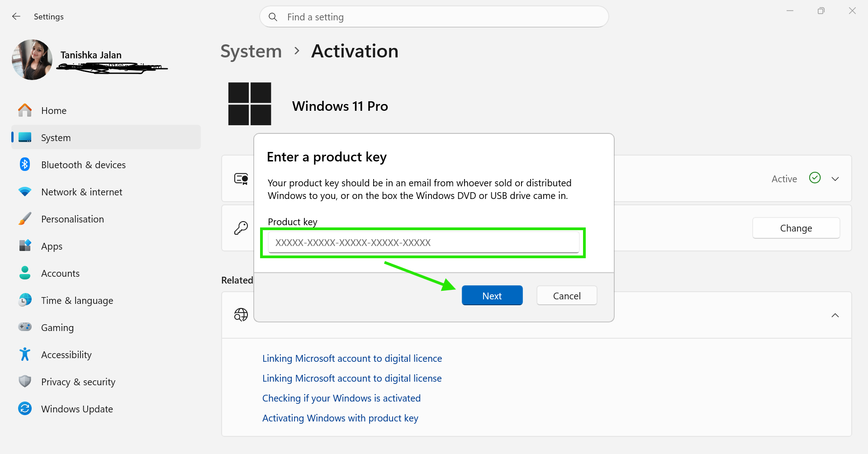The width and height of the screenshot is (868, 454).
Task: Click the green Active checkmark icon
Action: click(815, 178)
